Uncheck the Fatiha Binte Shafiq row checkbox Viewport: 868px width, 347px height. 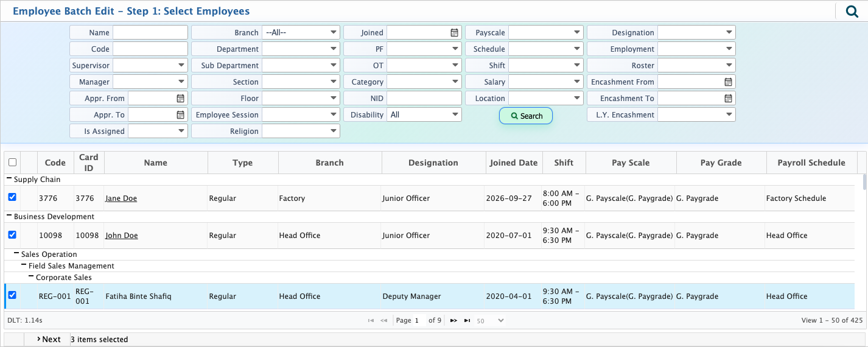tap(12, 295)
